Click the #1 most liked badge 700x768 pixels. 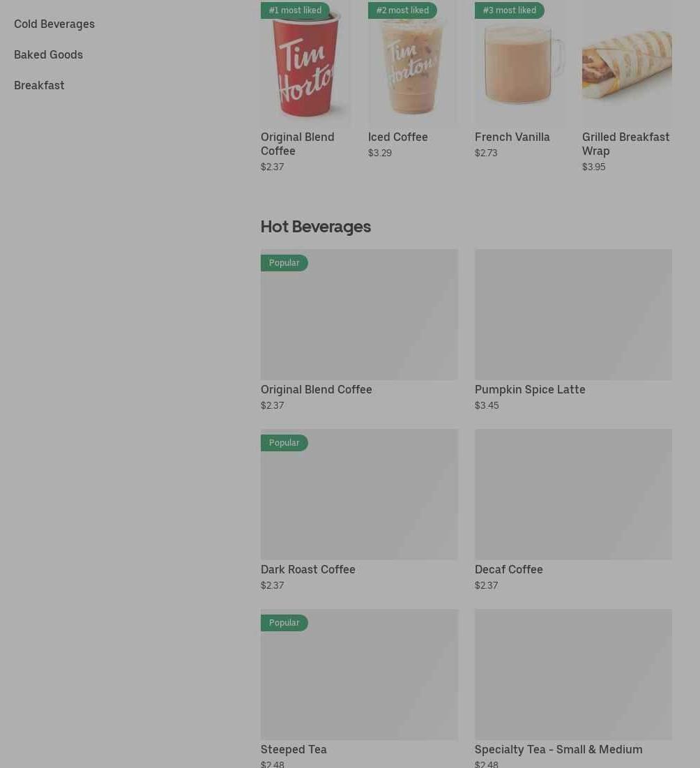295,10
